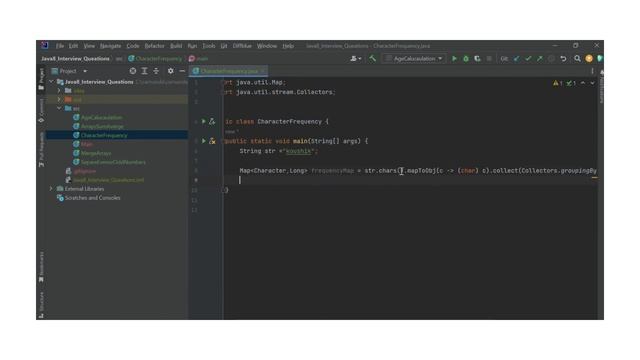Image resolution: width=640 pixels, height=360 pixels.
Task: Collapse the src folder node
Action: (59, 109)
